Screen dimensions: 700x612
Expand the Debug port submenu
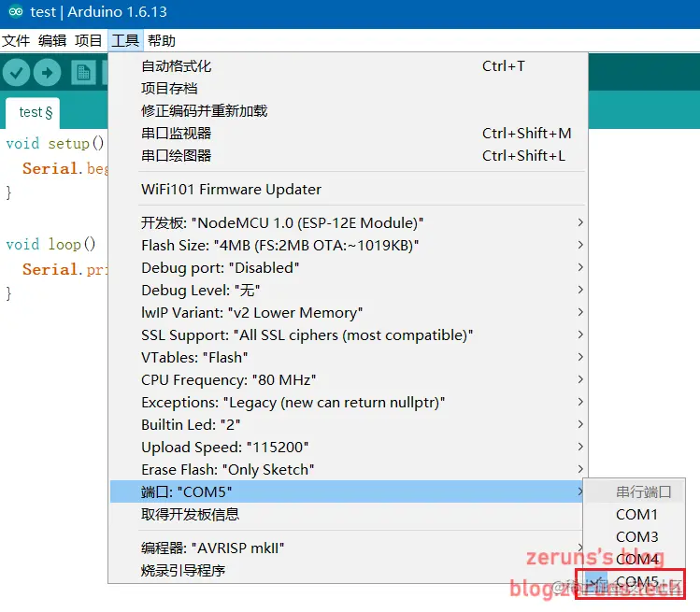[x=348, y=268]
